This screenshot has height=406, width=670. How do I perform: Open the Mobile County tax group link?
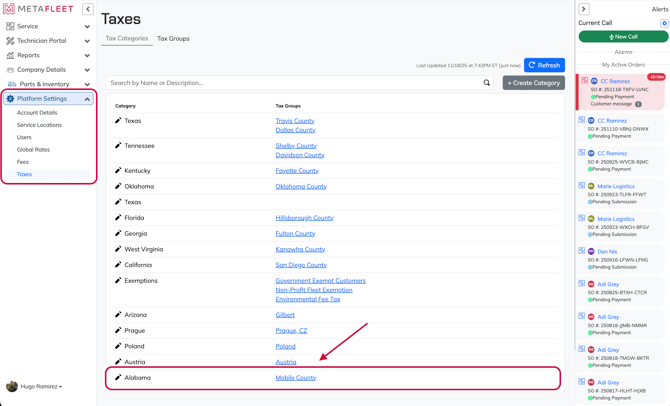(296, 378)
